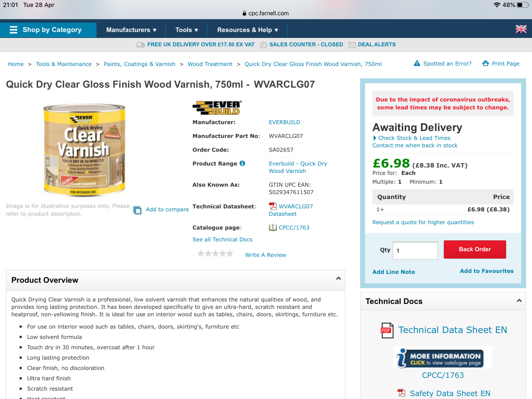This screenshot has width=532, height=399.
Task: Click the catalogue page book icon
Action: coord(273,227)
